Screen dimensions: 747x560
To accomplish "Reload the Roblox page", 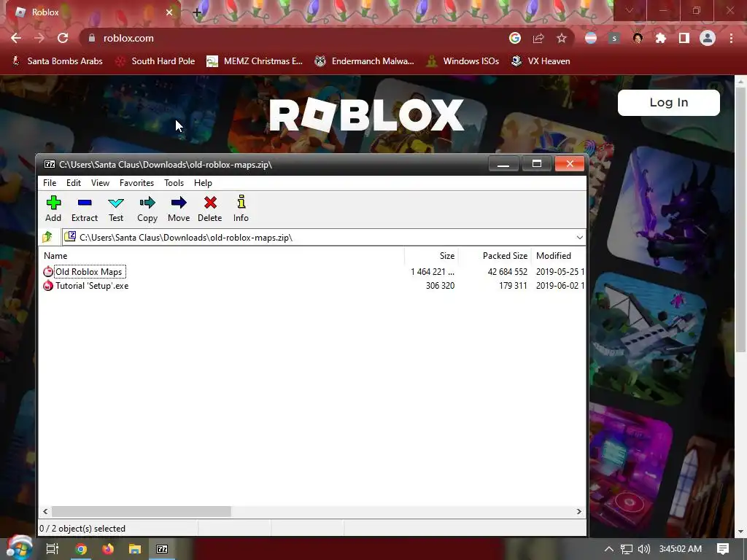I will click(63, 38).
